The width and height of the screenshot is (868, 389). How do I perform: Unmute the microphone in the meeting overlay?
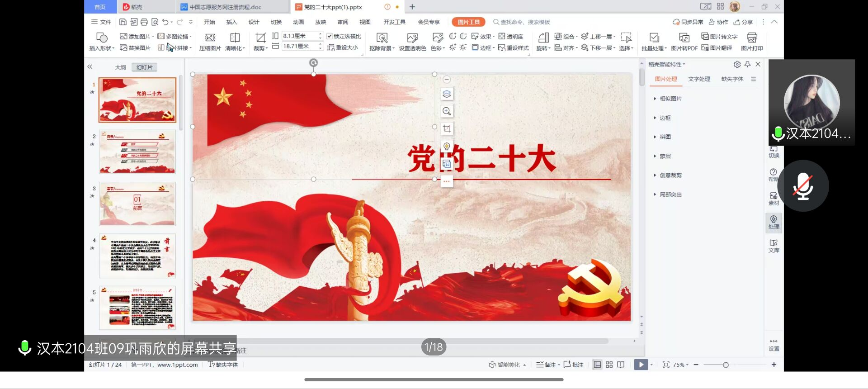[x=803, y=186]
